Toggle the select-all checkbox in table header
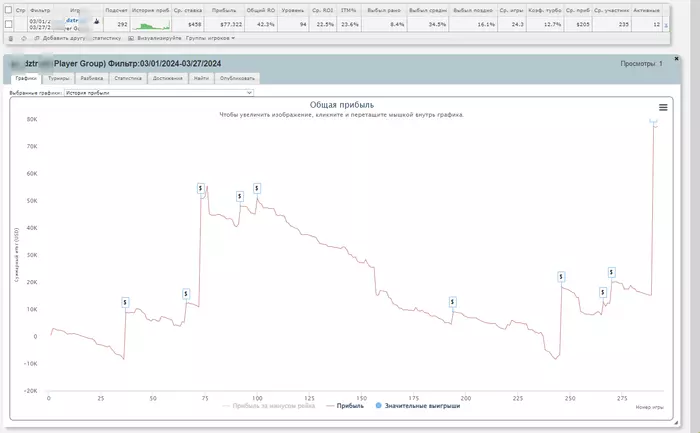Image resolution: width=700 pixels, height=433 pixels. [x=8, y=10]
